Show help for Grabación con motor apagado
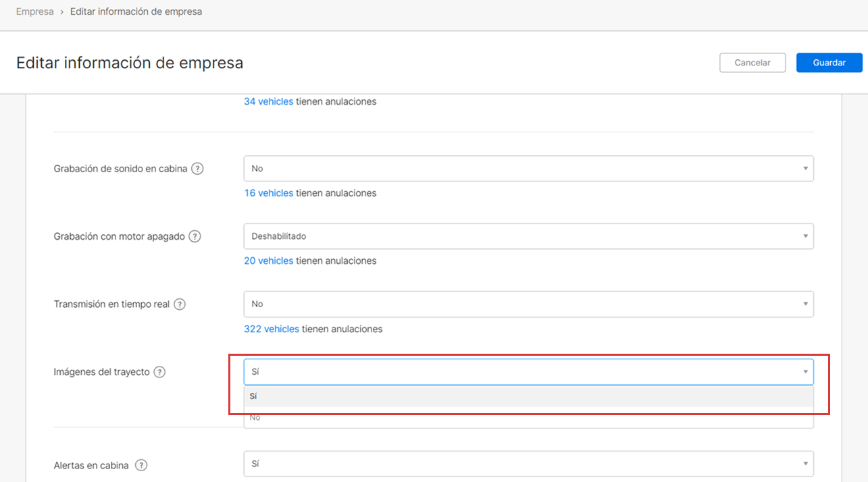868x482 pixels. tap(195, 236)
